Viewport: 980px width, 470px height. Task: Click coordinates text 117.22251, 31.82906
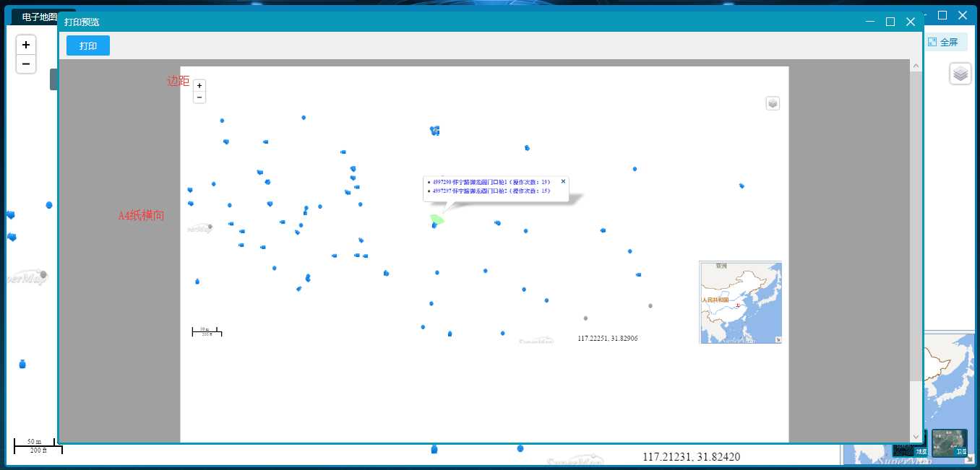click(x=608, y=338)
